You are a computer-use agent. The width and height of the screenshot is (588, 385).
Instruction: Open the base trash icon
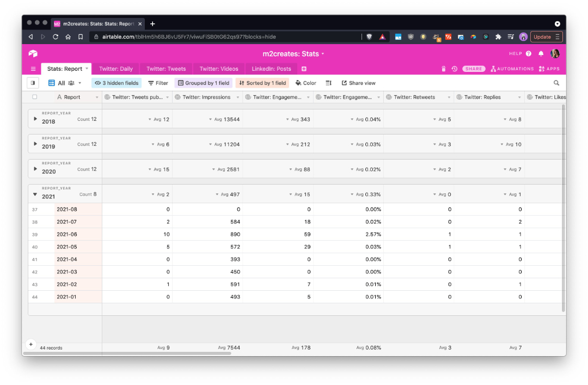(444, 69)
